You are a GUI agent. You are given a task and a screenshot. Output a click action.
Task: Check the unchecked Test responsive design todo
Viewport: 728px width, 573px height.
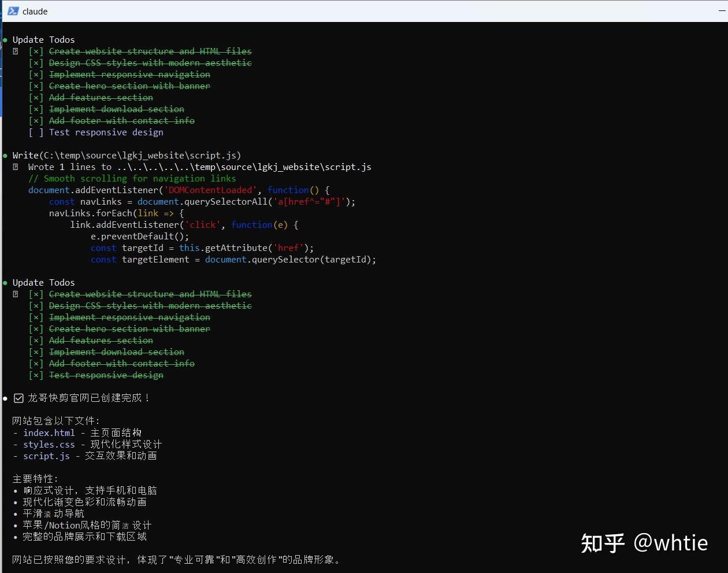[35, 132]
